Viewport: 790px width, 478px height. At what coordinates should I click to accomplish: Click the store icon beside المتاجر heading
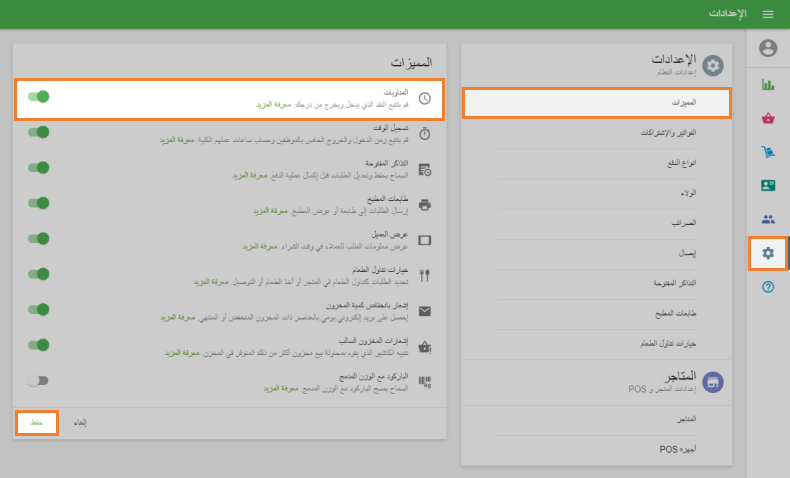[x=713, y=382]
